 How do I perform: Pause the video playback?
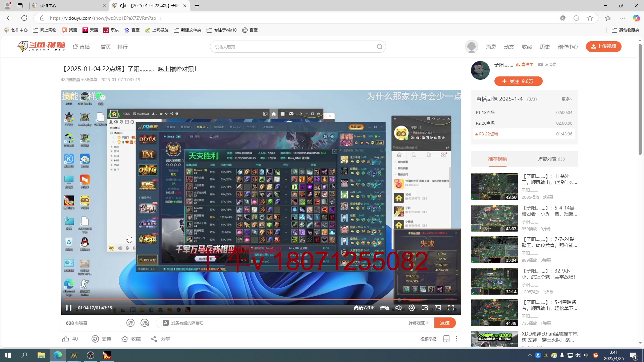pos(69,308)
